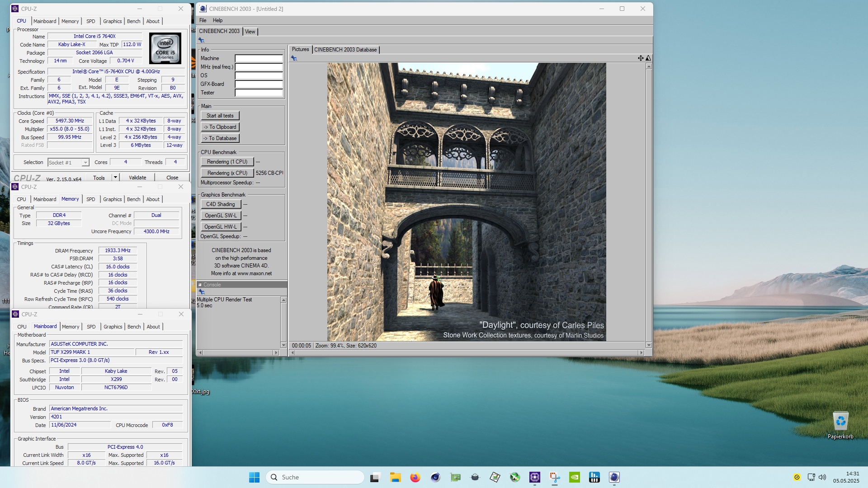868x488 pixels.
Task: Open the blue bar-chart taskbar icon
Action: coord(594,477)
